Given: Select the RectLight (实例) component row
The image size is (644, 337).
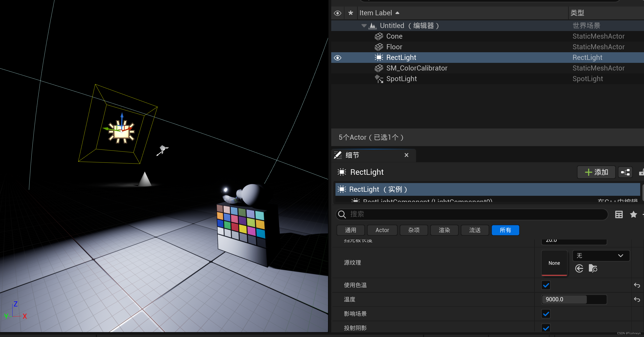Looking at the screenshot, I should [x=487, y=189].
